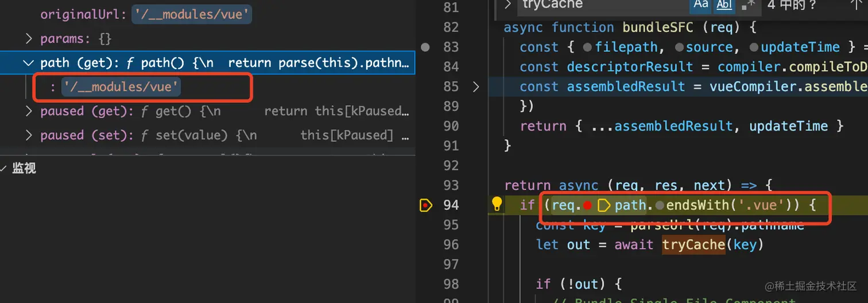Click the gray inline breakpoint before 'endsWith'
The height and width of the screenshot is (303, 868).
coord(660,205)
